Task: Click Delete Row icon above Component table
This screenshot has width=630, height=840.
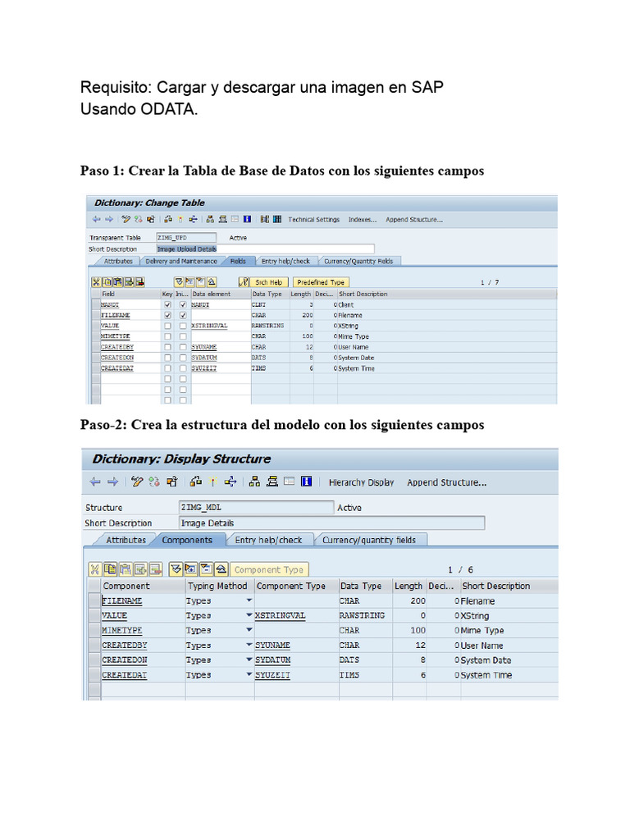Action: click(155, 569)
